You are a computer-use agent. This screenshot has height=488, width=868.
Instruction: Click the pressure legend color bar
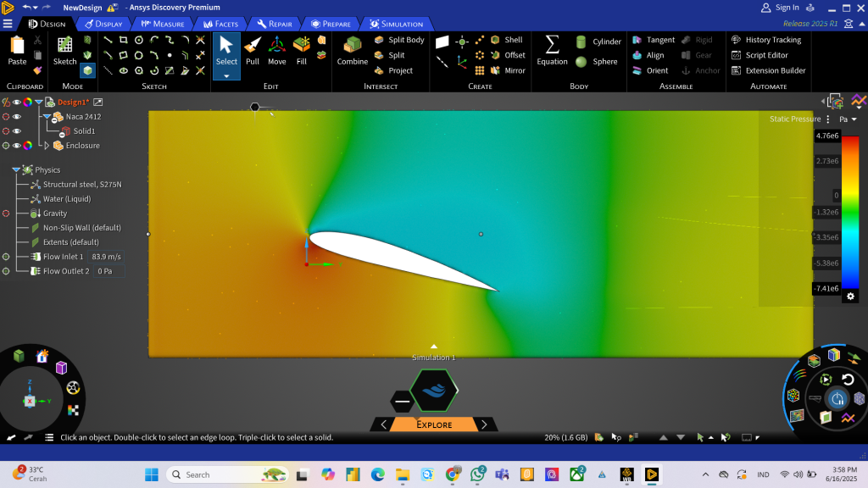coord(850,211)
